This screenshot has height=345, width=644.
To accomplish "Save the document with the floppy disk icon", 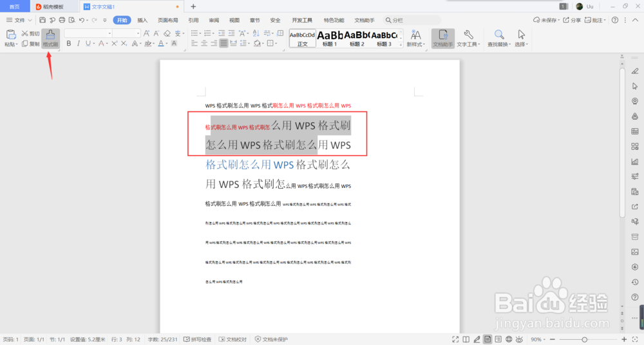I will pyautogui.click(x=43, y=20).
